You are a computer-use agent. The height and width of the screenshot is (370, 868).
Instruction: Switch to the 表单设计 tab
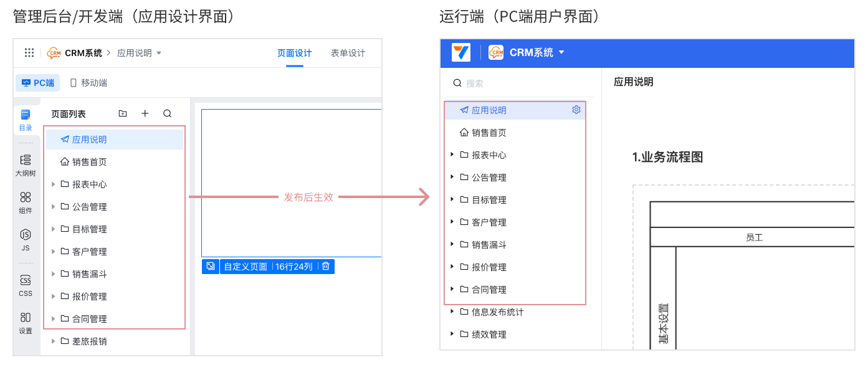pyautogui.click(x=348, y=53)
